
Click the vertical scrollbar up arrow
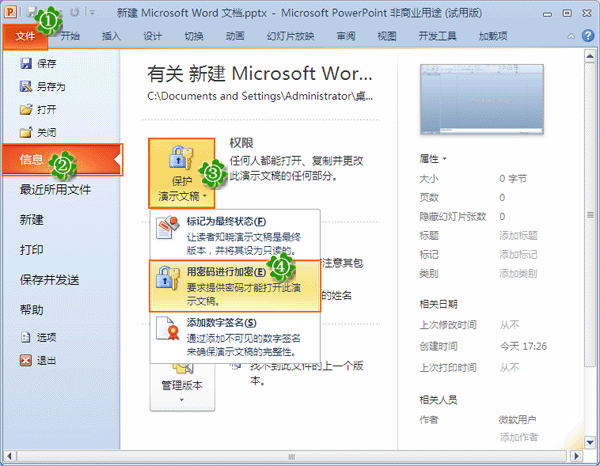tap(590, 57)
